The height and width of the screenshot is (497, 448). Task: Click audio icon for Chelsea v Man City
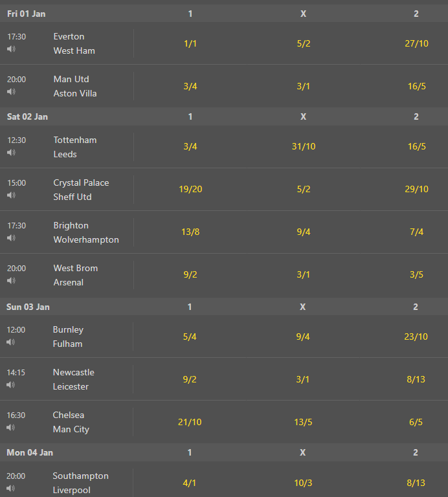pyautogui.click(x=10, y=427)
